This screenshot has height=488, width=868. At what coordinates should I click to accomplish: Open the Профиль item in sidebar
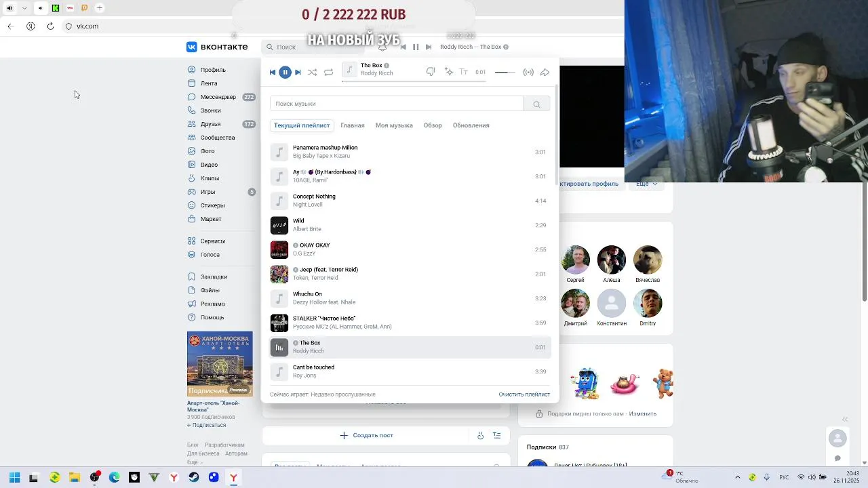point(213,70)
